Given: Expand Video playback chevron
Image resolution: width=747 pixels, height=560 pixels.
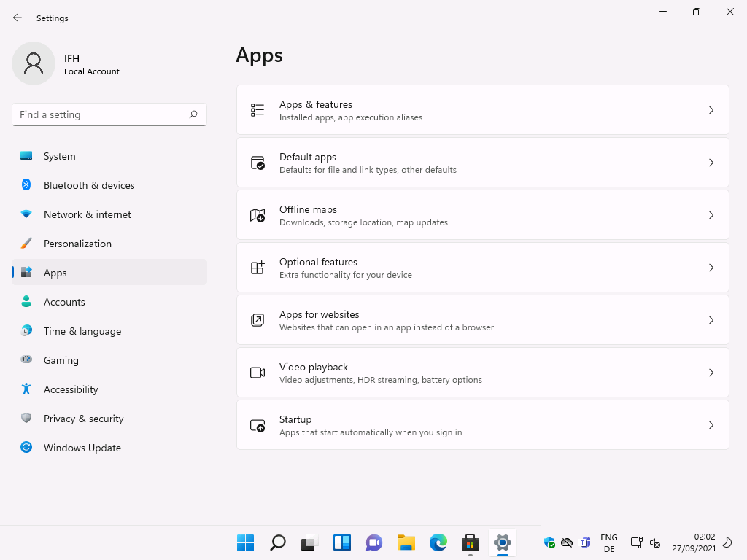Looking at the screenshot, I should pyautogui.click(x=711, y=373).
